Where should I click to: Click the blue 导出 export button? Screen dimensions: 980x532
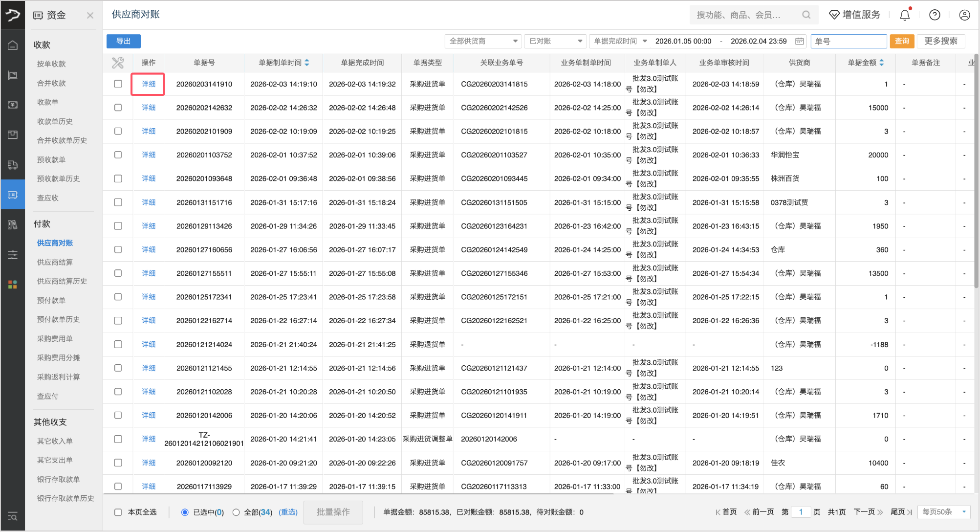click(x=124, y=41)
